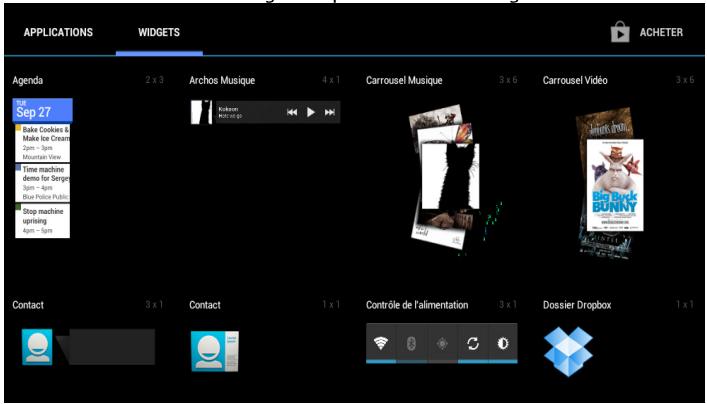Click the Big Buck Bunny poster
Image resolution: width=707 pixels, height=404 pixels.
[x=615, y=185]
